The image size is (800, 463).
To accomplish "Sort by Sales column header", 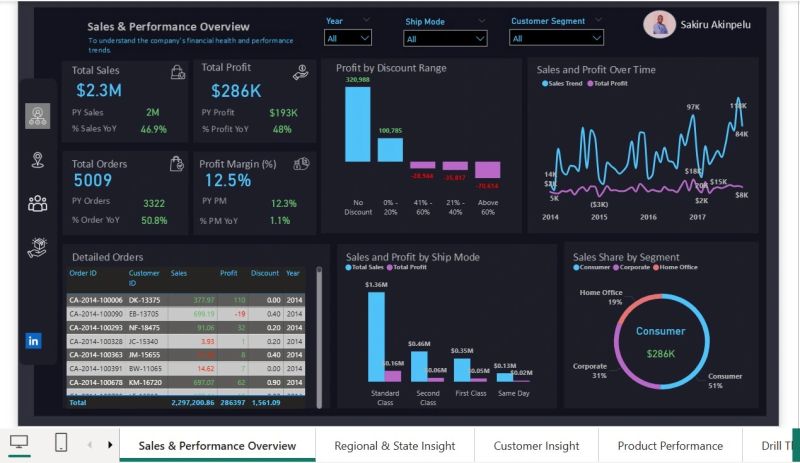I will pyautogui.click(x=179, y=273).
